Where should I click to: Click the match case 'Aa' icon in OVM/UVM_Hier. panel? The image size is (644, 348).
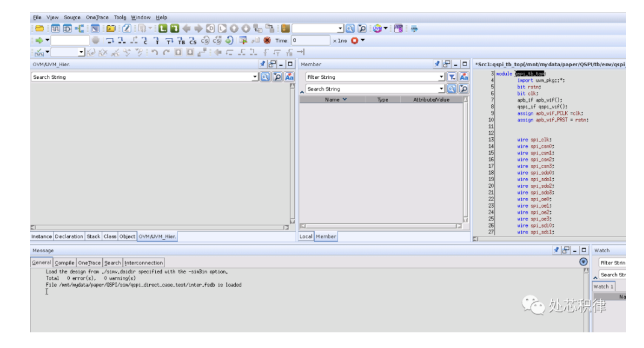289,77
